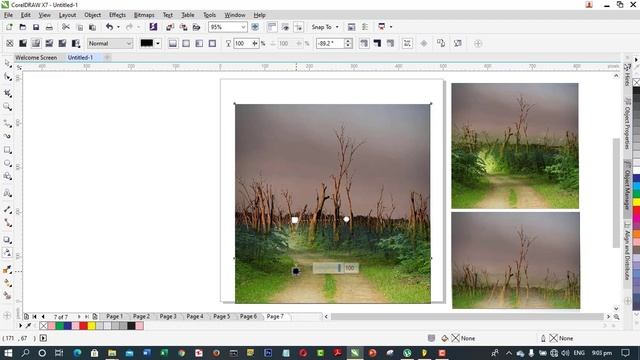The image size is (640, 360).
Task: Click the Open file icon
Action: (23, 27)
